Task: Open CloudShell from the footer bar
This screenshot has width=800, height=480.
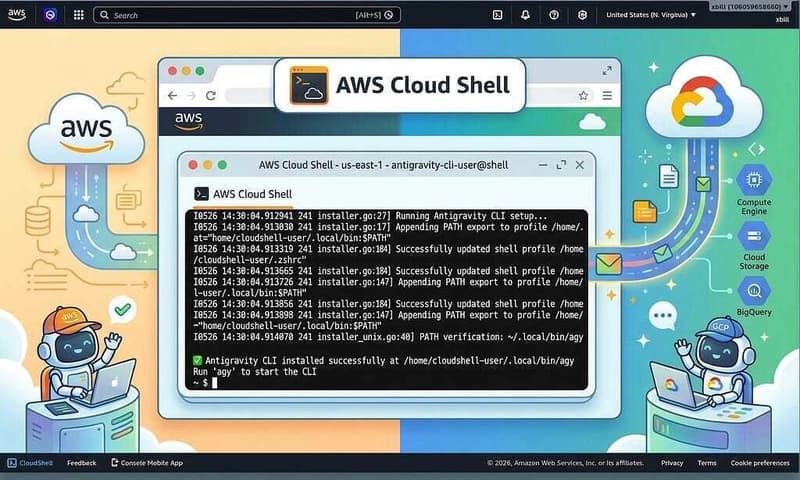Action: 30,463
